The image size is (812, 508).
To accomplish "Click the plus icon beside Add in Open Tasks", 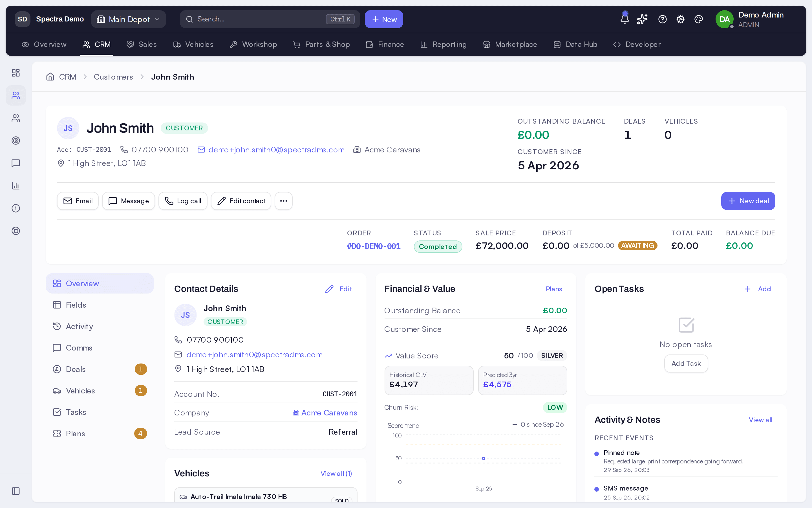I will point(748,289).
